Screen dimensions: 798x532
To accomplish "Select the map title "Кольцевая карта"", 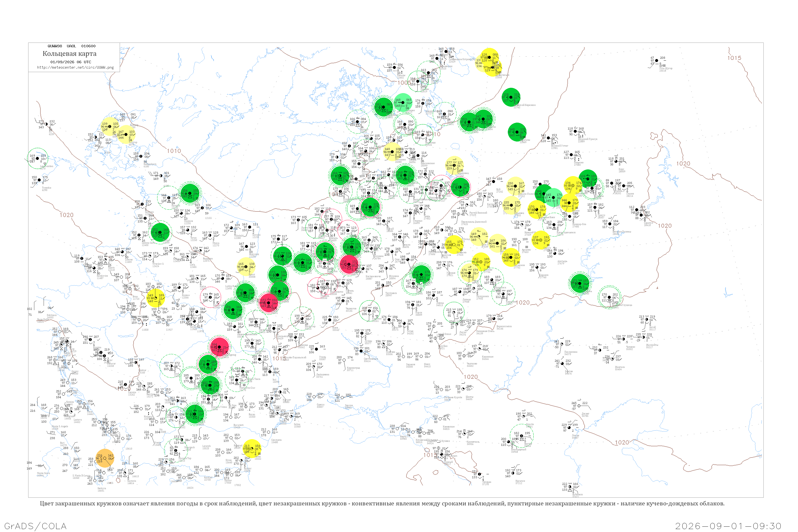I will tap(69, 54).
